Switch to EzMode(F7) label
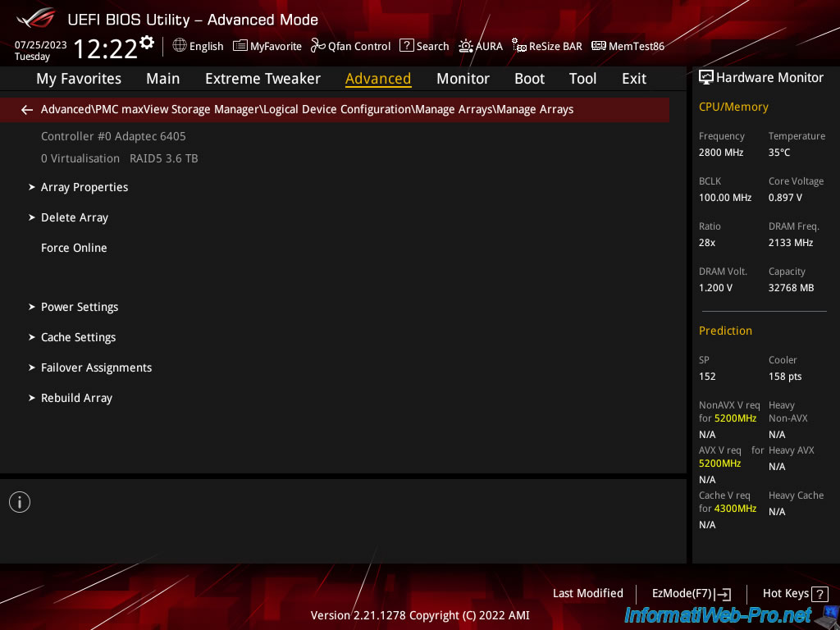The height and width of the screenshot is (630, 840). (682, 594)
